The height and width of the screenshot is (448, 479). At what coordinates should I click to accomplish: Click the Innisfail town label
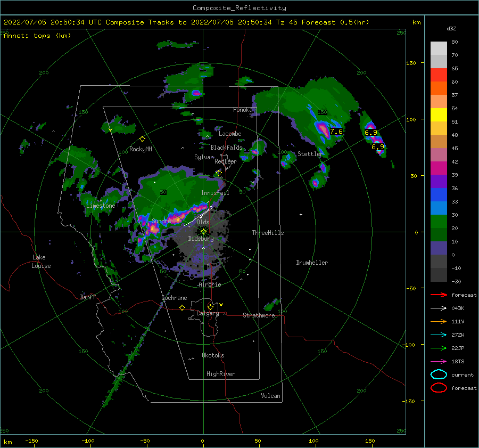(215, 193)
